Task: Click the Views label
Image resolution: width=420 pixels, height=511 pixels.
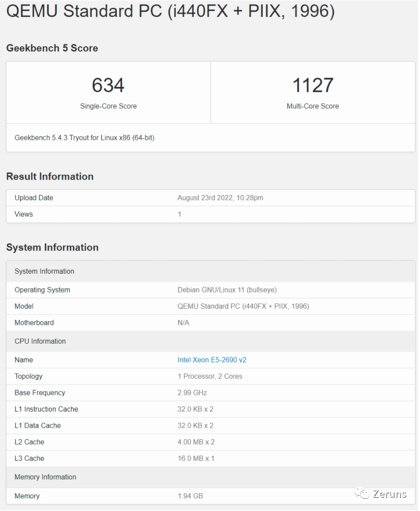Action: pos(24,214)
